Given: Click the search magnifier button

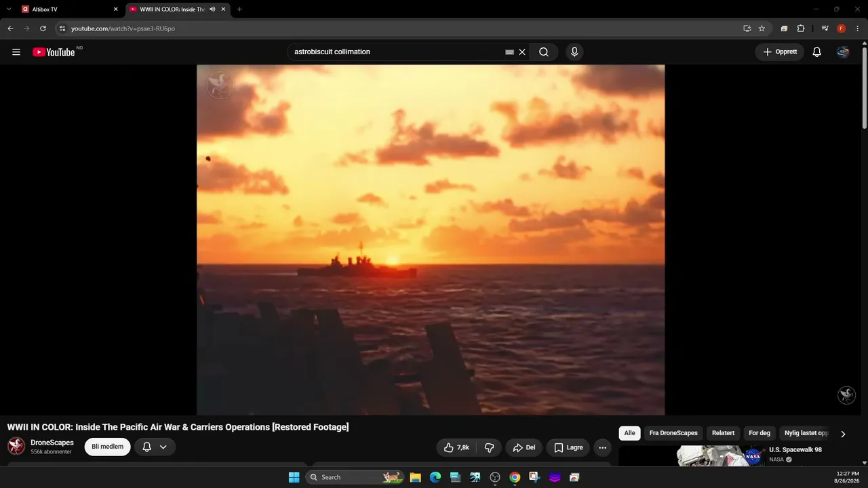Looking at the screenshot, I should tap(544, 52).
